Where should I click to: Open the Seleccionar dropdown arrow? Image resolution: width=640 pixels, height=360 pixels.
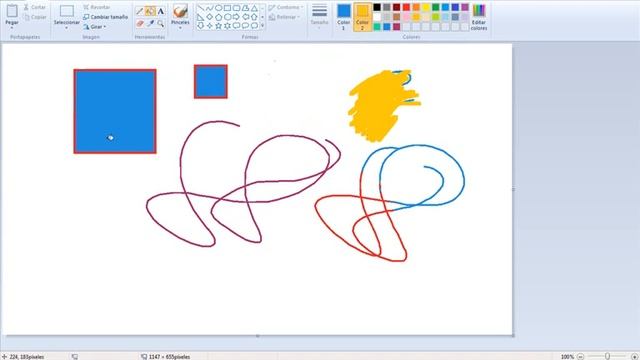pyautogui.click(x=67, y=28)
